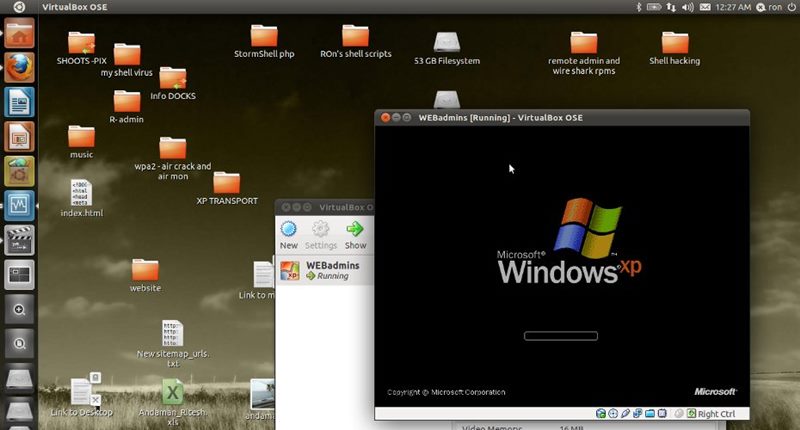Select the music folder on desktop
The height and width of the screenshot is (430, 800).
82,142
